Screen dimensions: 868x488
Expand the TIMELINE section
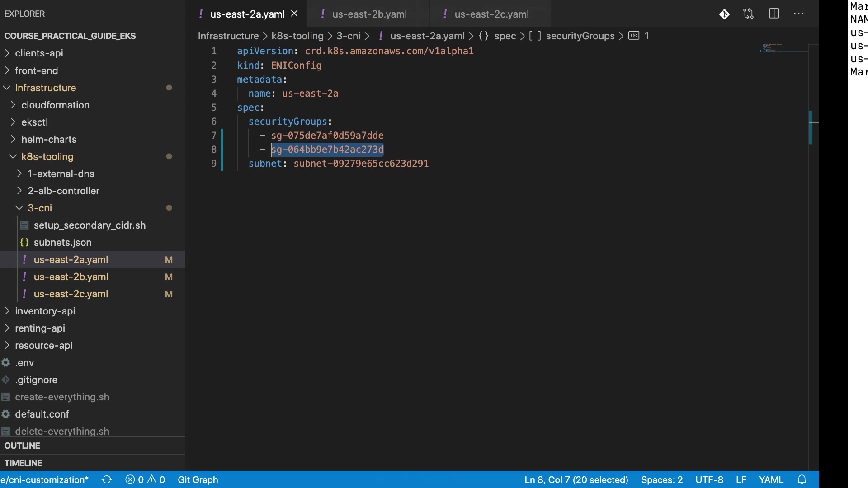tap(24, 463)
